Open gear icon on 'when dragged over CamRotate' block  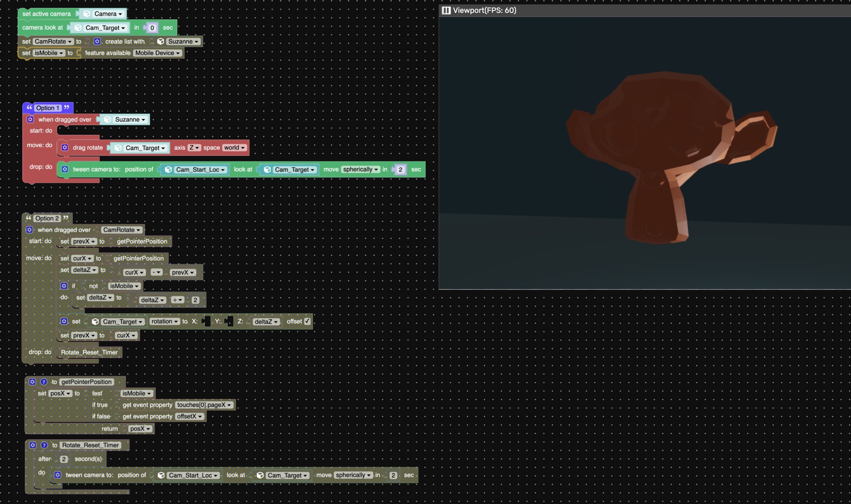click(30, 230)
